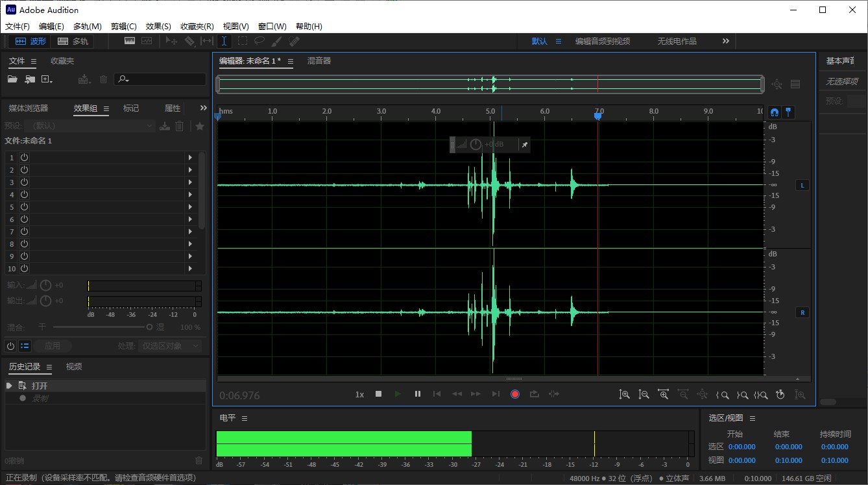Stop the transport

[379, 393]
